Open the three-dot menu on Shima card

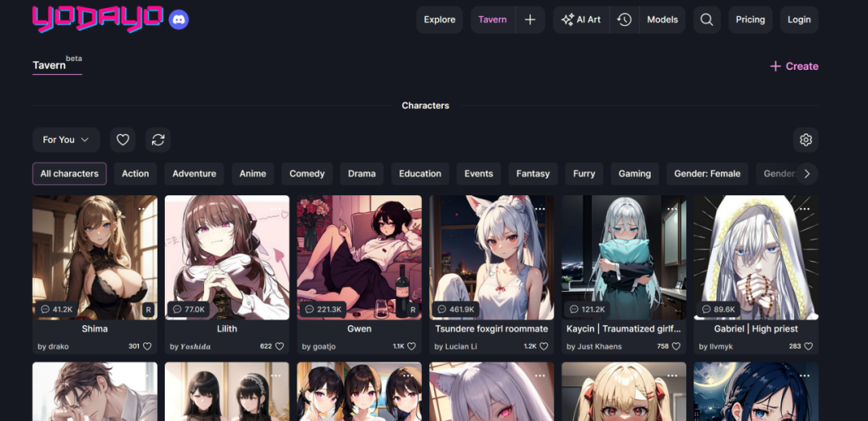click(x=144, y=209)
